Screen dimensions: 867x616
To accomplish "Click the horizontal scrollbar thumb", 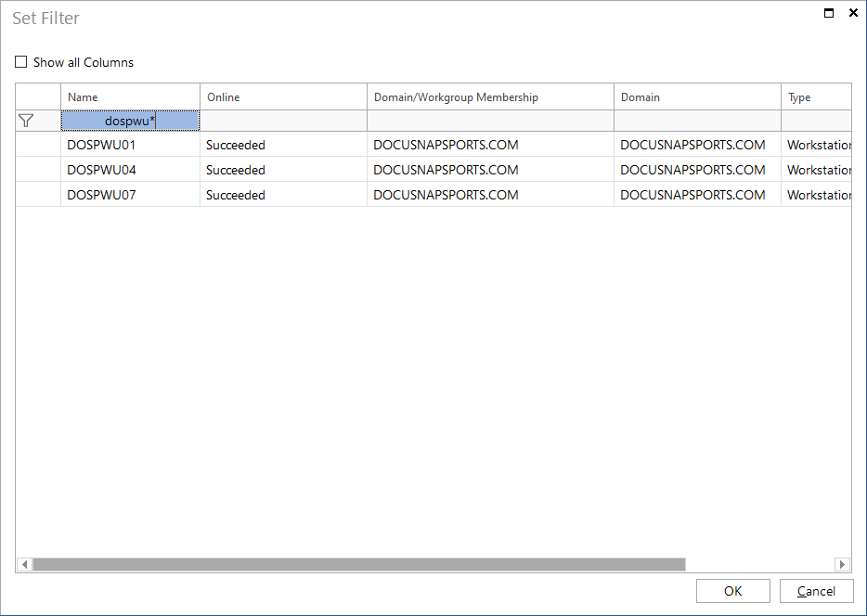I will [x=359, y=564].
